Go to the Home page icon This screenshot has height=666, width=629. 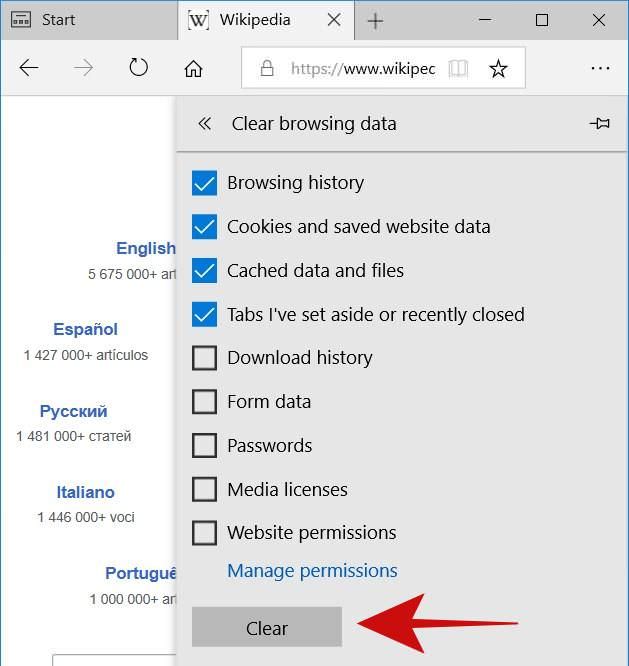click(x=193, y=68)
